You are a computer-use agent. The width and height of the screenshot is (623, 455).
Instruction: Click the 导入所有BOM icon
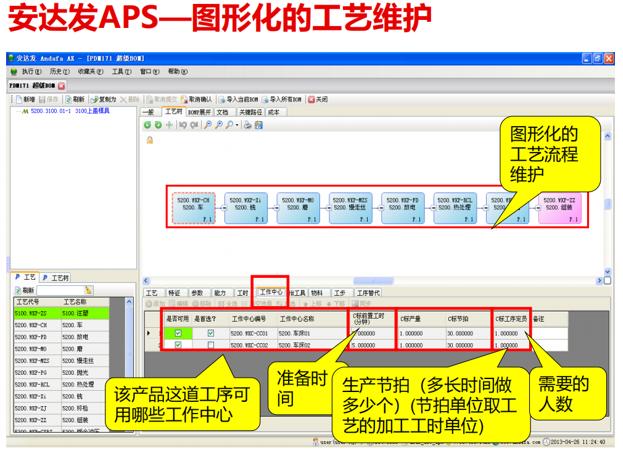(x=265, y=99)
